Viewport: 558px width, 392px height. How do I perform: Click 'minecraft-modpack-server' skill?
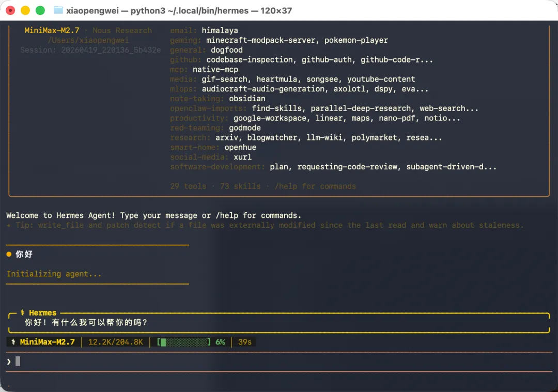[x=260, y=40]
